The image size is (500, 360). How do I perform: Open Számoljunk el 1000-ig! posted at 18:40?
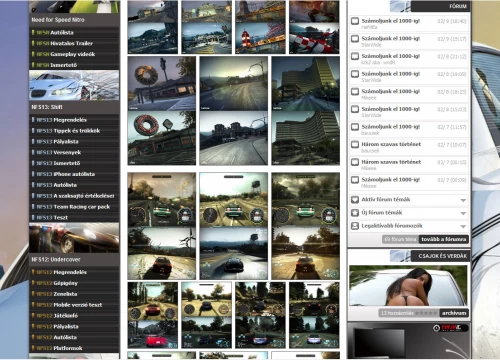[391, 21]
